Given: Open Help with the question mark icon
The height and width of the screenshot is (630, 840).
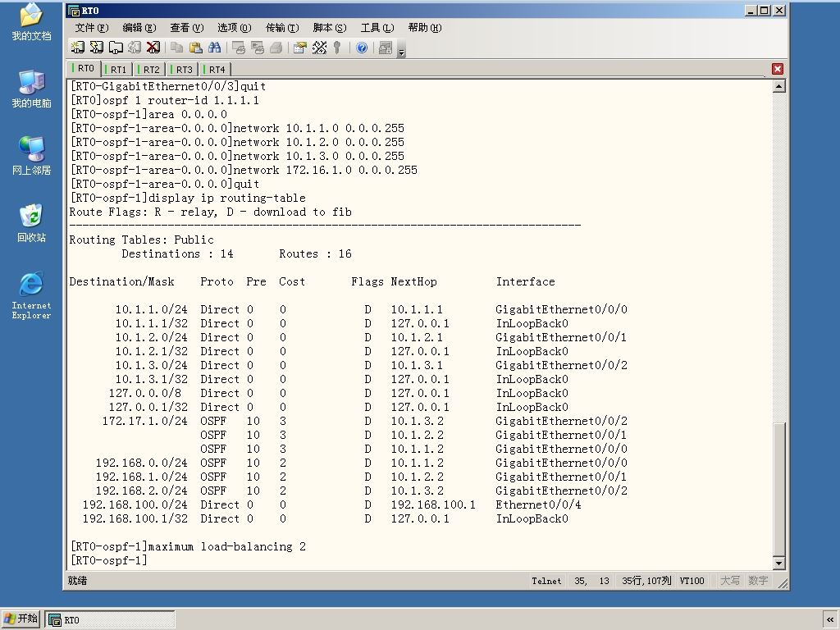Looking at the screenshot, I should point(362,48).
